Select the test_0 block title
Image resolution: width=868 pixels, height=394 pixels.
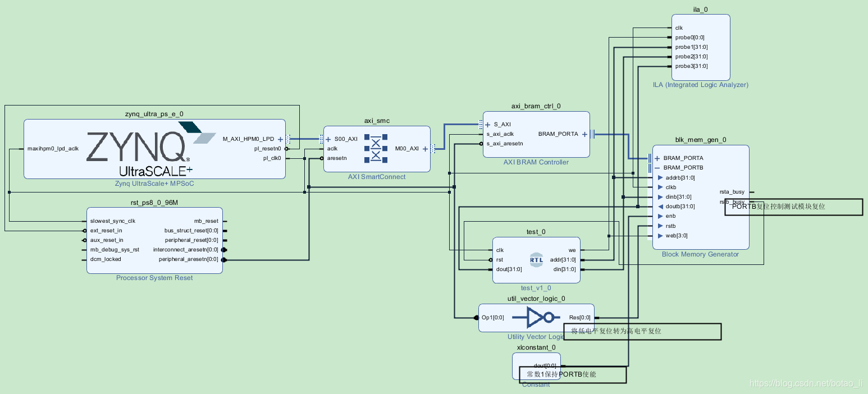coord(536,232)
